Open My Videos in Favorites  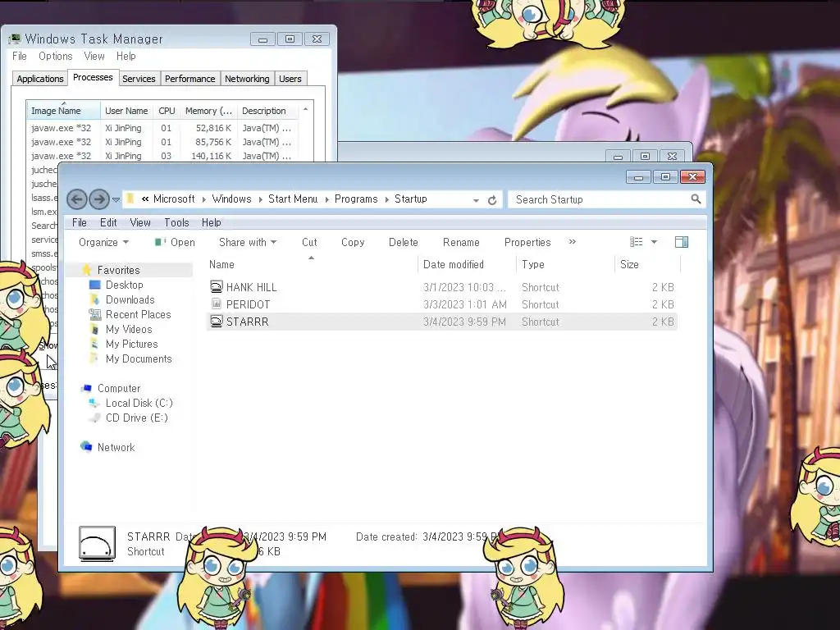tap(129, 329)
